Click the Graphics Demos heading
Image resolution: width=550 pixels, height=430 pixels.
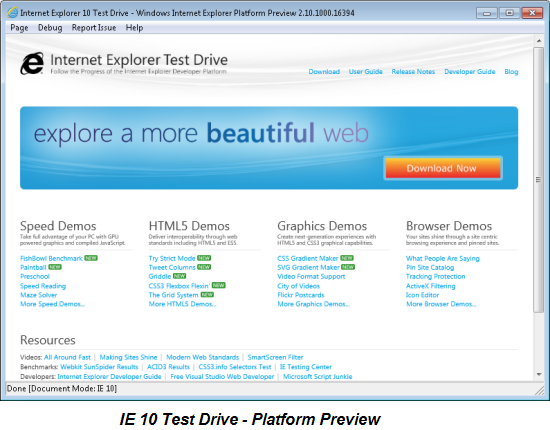coord(322,226)
